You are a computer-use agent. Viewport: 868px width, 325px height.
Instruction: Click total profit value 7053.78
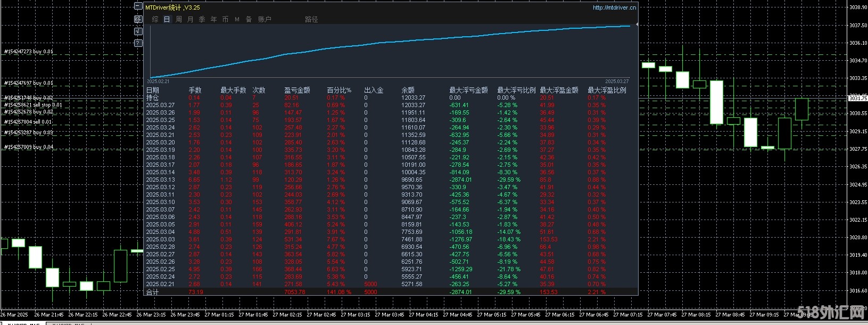pos(295,292)
